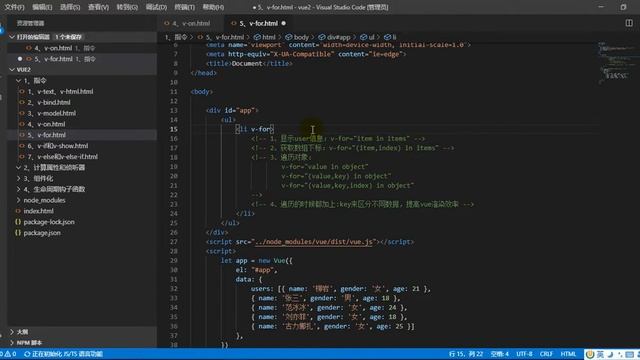Click the unsaved dot beside 5、v-for.html in open editors
The width and height of the screenshot is (640, 360).
pyautogui.click(x=20, y=59)
